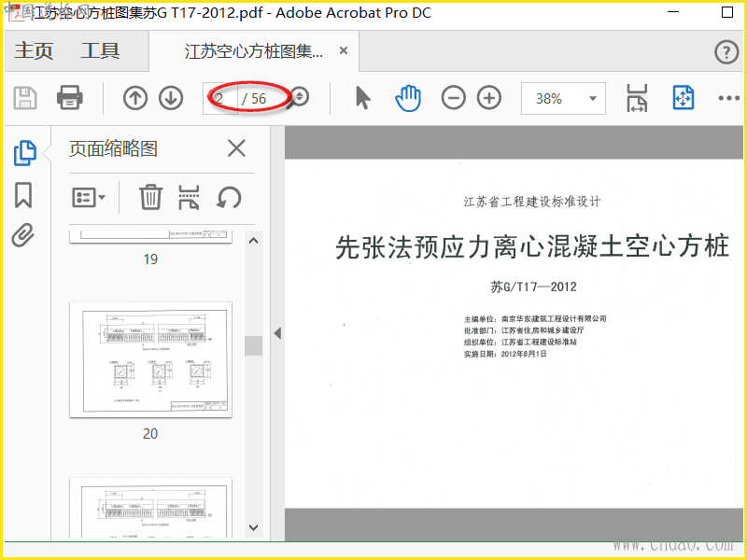The width and height of the screenshot is (747, 560).
Task: Print the document with printer icon
Action: tap(69, 98)
